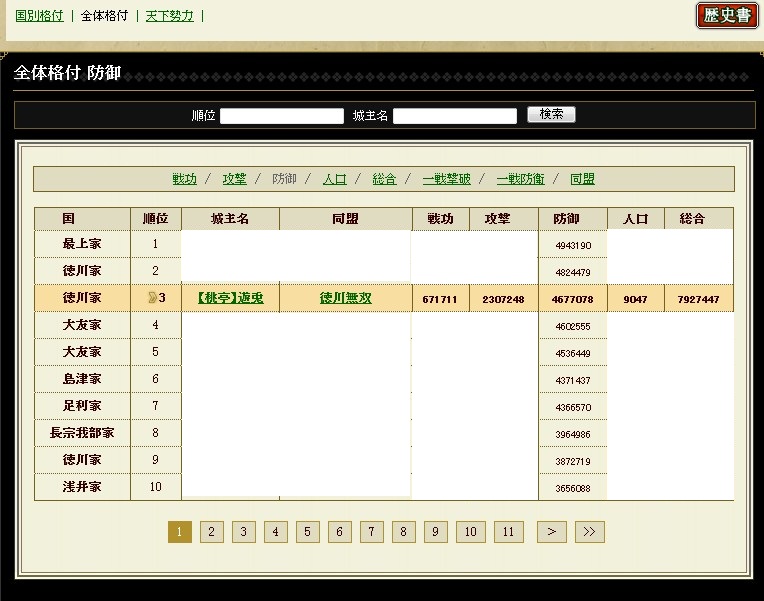Select the 浅井家 row cell
Image resolution: width=764 pixels, height=601 pixels.
[82, 486]
